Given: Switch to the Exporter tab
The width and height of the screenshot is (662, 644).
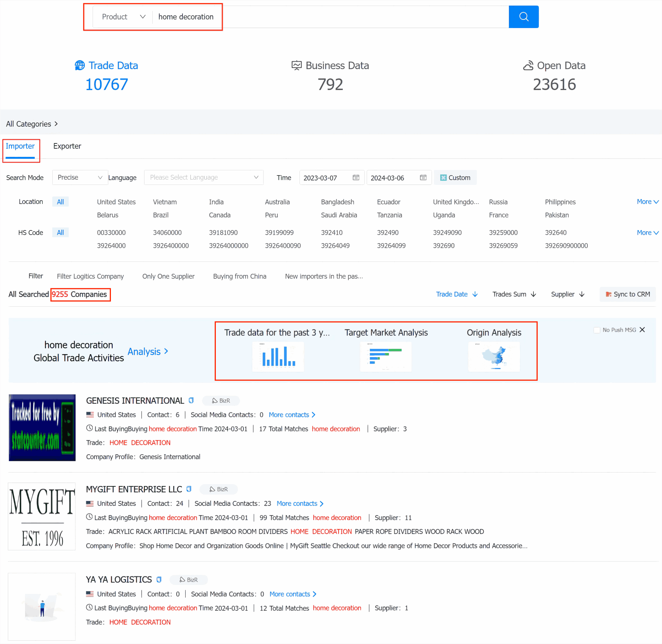Looking at the screenshot, I should click(x=67, y=146).
